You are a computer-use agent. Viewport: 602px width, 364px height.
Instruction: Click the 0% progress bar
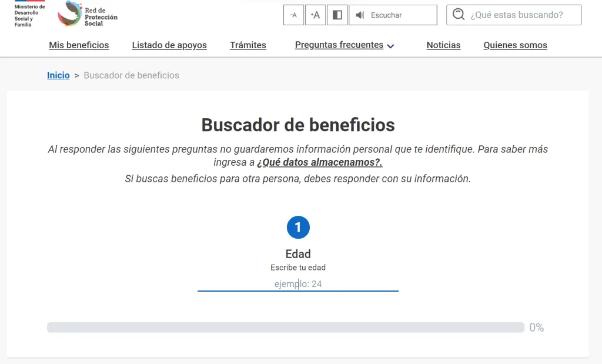click(286, 327)
